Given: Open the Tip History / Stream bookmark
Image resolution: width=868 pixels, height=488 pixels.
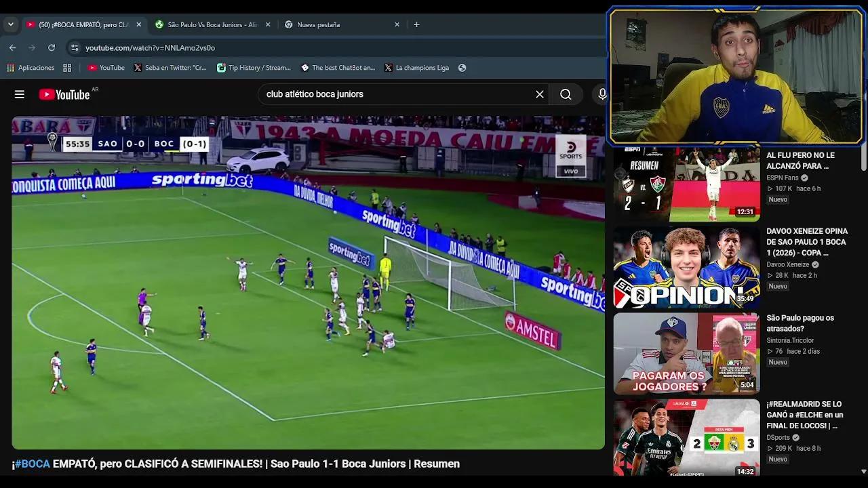Looking at the screenshot, I should point(254,68).
